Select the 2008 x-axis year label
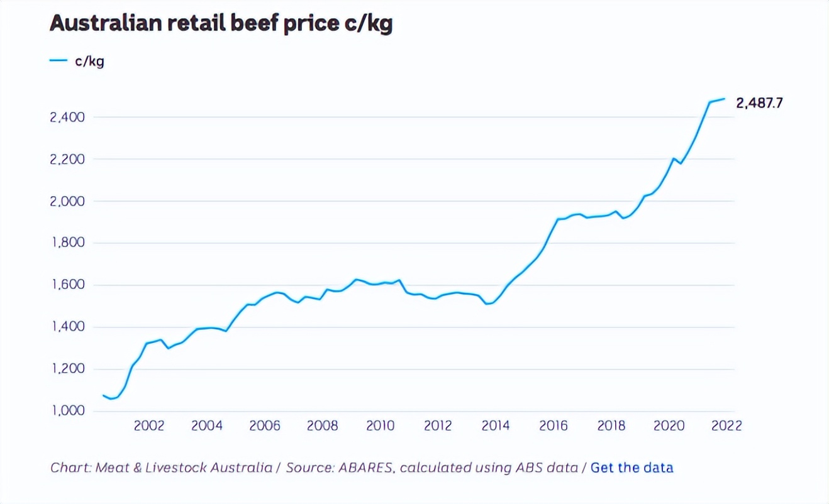This screenshot has width=829, height=504. (x=322, y=426)
